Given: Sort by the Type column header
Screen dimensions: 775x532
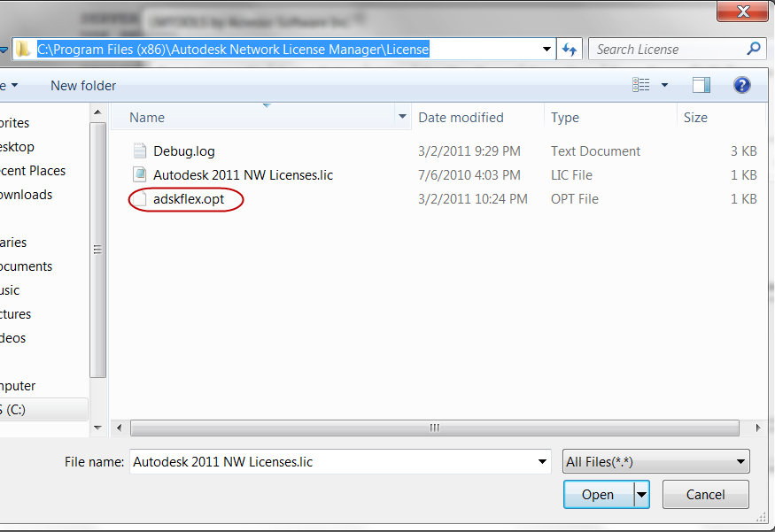Looking at the screenshot, I should click(x=610, y=118).
